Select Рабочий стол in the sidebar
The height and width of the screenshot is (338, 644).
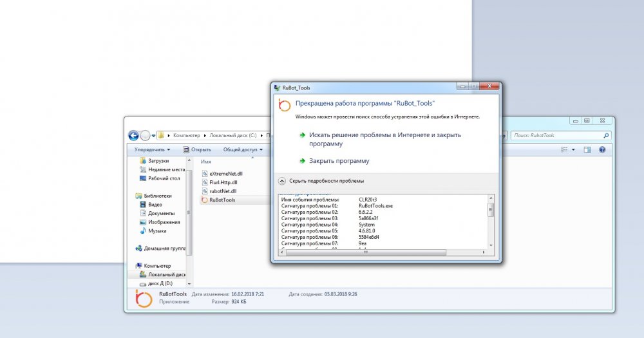(x=164, y=178)
